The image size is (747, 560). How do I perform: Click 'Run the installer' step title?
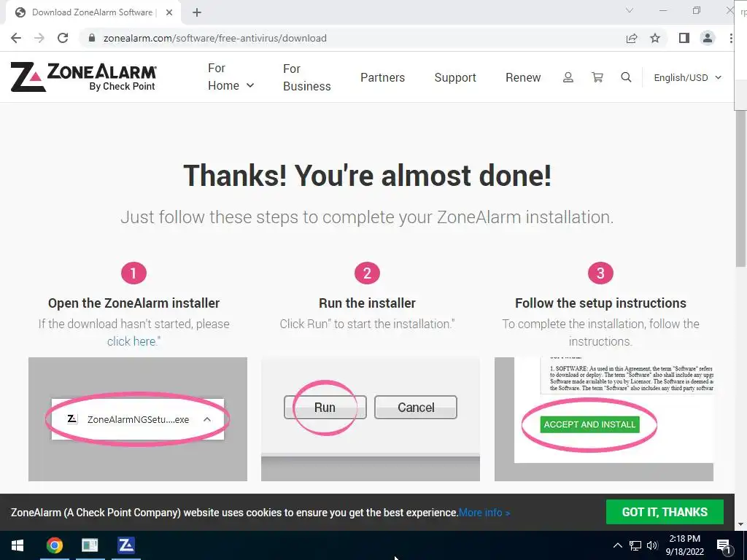368,303
